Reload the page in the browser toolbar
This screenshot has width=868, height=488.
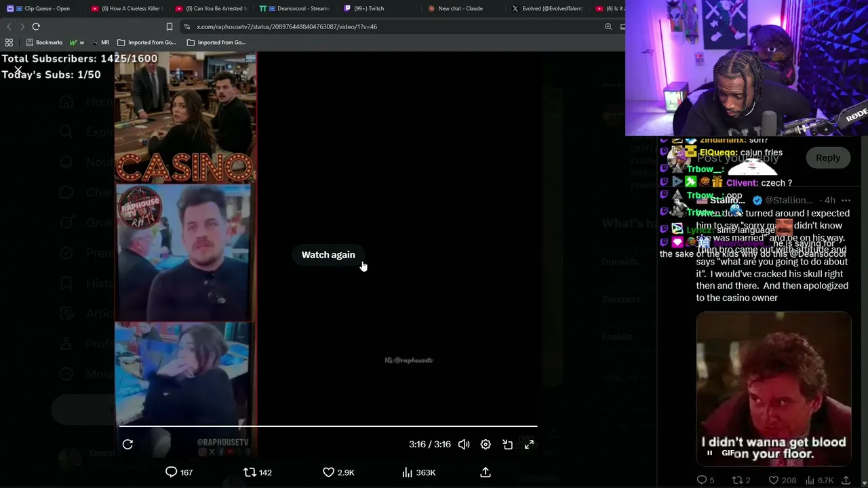[36, 26]
